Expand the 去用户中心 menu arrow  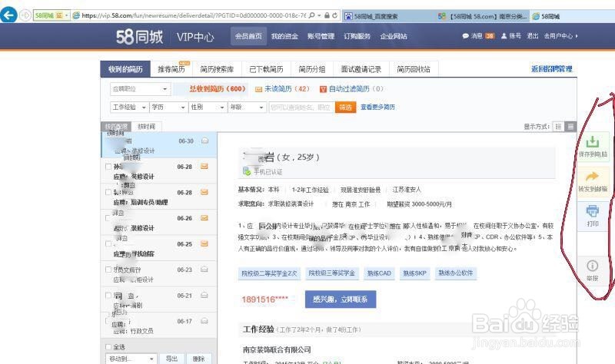pyautogui.click(x=576, y=36)
